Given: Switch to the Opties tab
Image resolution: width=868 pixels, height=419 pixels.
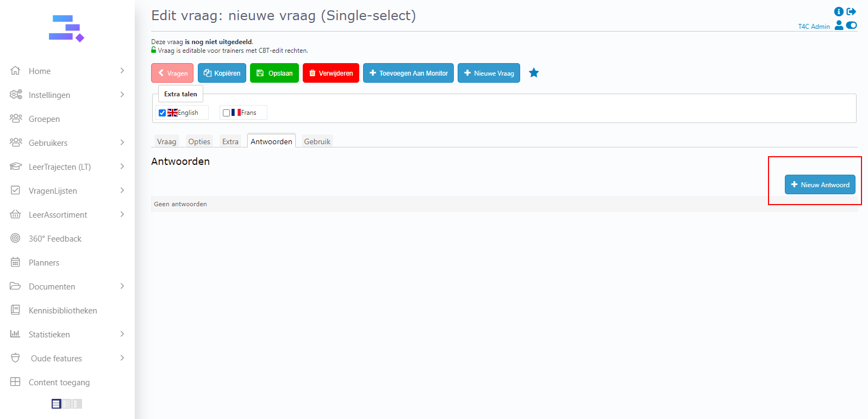Looking at the screenshot, I should [199, 141].
